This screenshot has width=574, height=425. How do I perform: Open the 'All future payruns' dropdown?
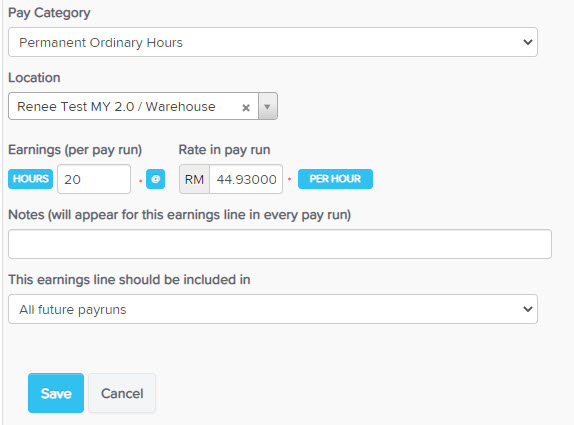coord(273,309)
